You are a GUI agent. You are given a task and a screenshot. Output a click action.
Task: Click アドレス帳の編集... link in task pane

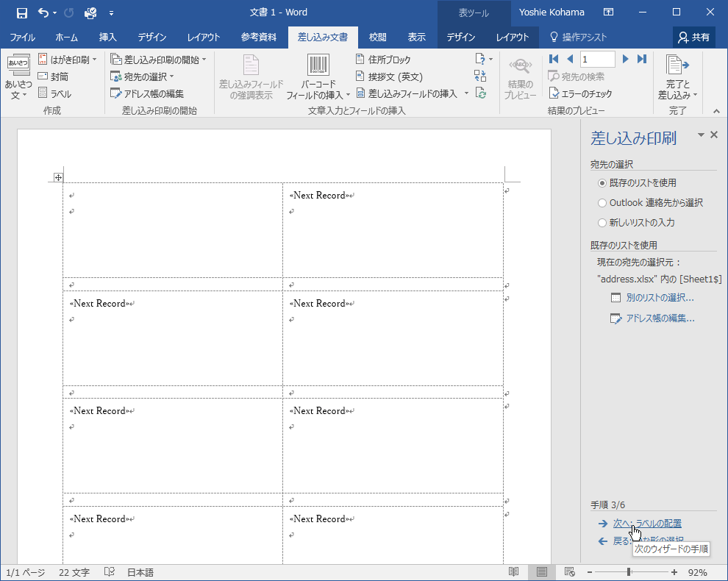[660, 318]
